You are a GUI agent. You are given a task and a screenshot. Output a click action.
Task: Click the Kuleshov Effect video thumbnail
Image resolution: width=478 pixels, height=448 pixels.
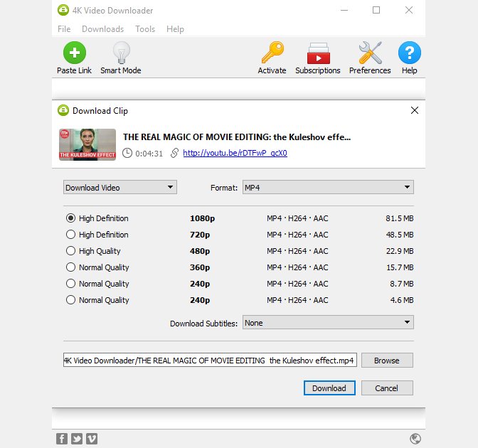87,144
